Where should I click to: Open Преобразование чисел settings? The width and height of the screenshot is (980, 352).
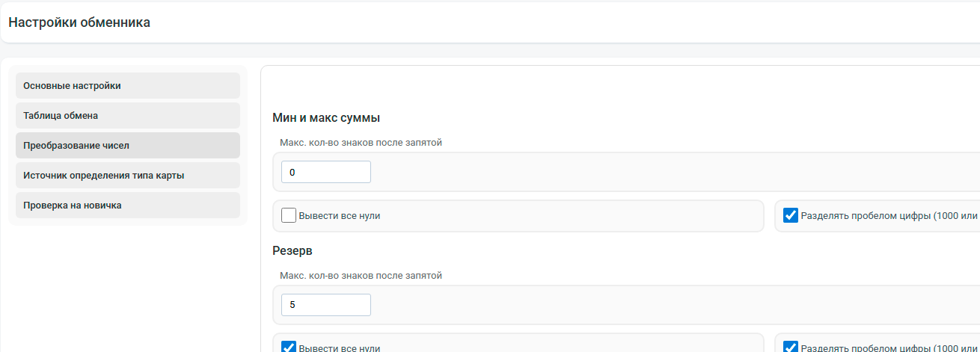click(x=128, y=145)
